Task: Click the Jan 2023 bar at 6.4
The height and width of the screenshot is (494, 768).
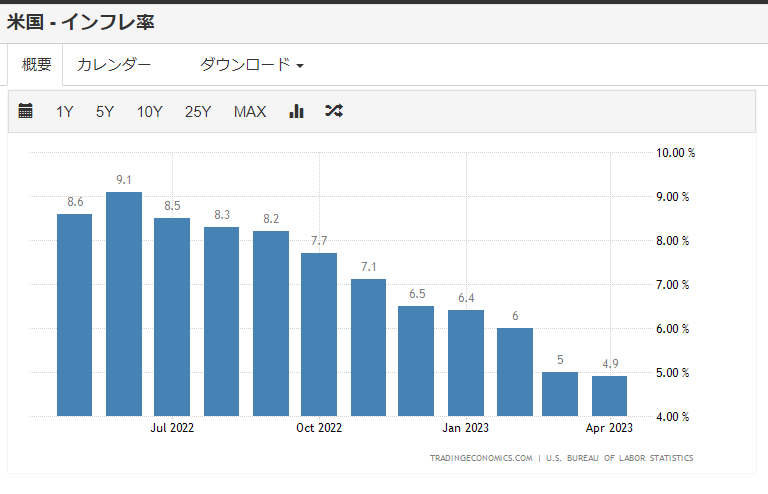Action: [466, 363]
